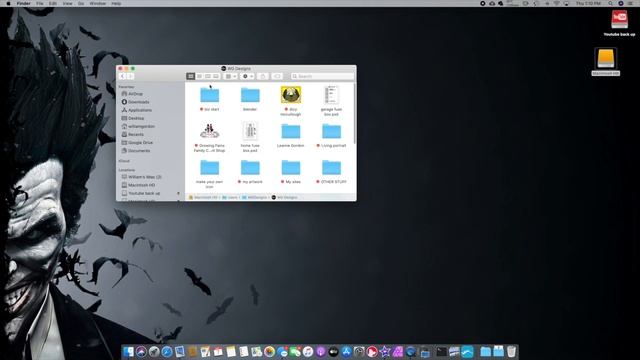Image resolution: width=640 pixels, height=360 pixels.
Task: Click WGDesigns in the path bar
Action: point(254,198)
